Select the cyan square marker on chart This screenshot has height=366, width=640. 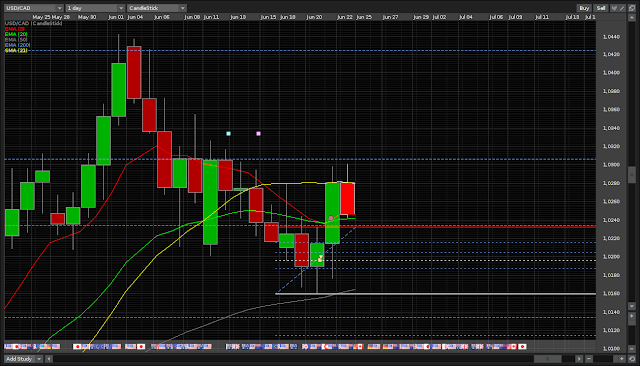click(229, 133)
